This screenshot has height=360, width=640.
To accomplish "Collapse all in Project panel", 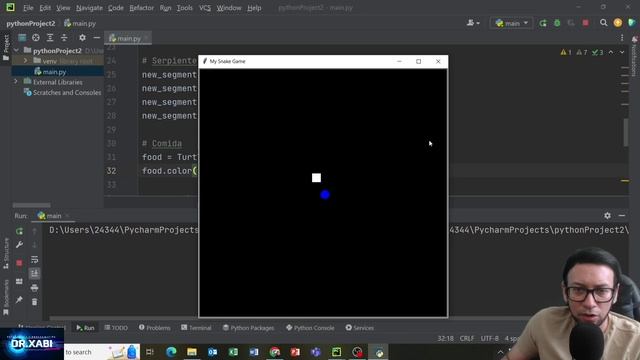I will 64,38.
